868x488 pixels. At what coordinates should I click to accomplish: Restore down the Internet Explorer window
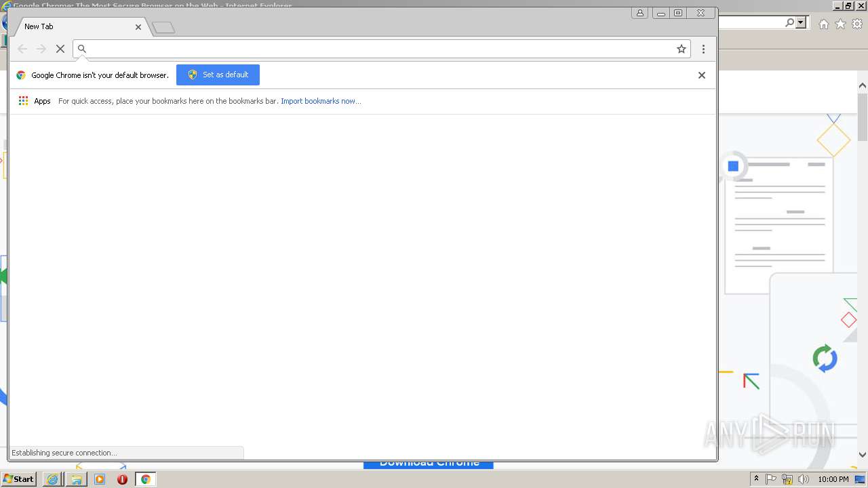coord(848,5)
